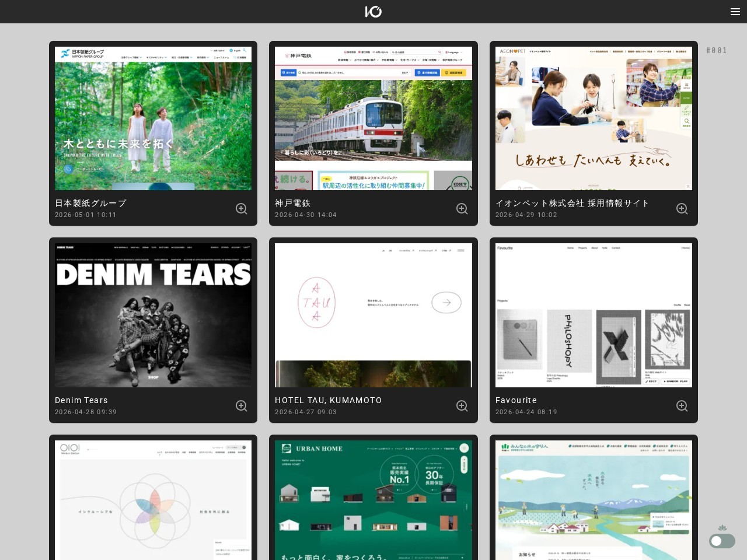Click the date 2026-04-29 10:02
Viewport: 747px width, 560px height.
pyautogui.click(x=526, y=215)
